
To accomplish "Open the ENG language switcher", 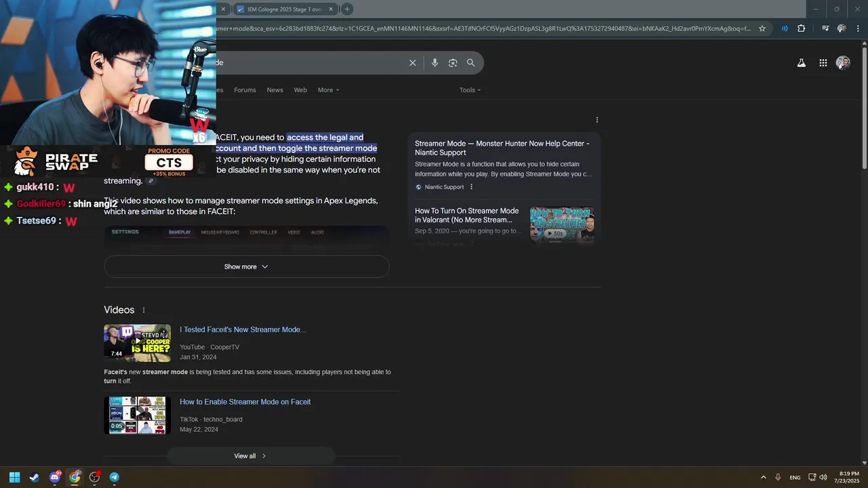I will 795,477.
